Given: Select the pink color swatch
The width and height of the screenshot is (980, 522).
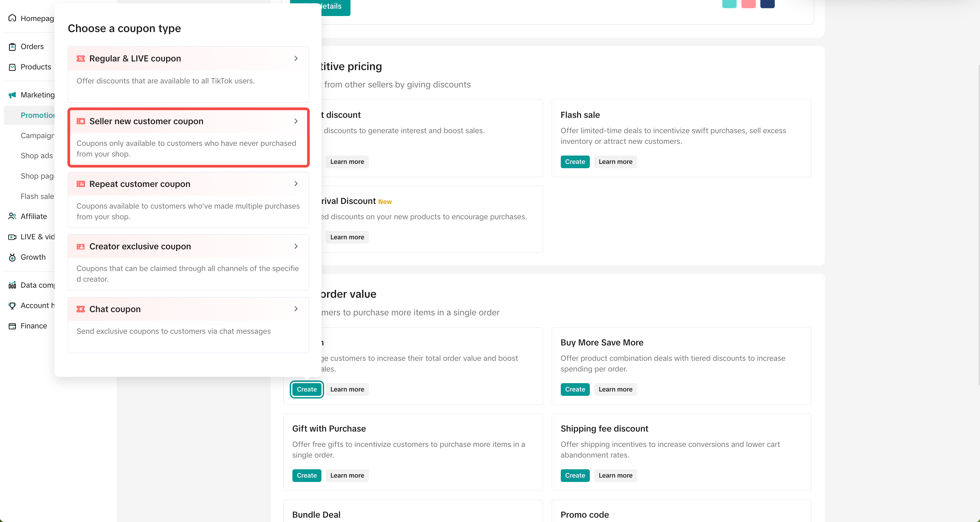Looking at the screenshot, I should [x=748, y=4].
